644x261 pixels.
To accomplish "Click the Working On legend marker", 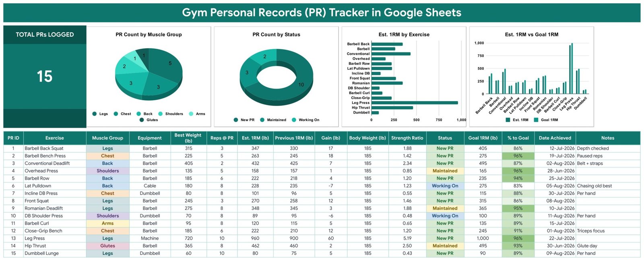I will (x=294, y=120).
